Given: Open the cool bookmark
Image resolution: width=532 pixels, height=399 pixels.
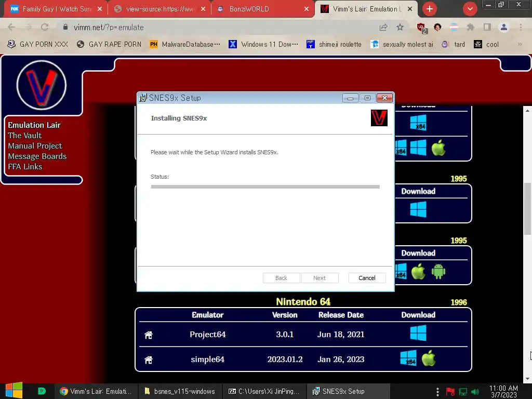Looking at the screenshot, I should (486, 45).
